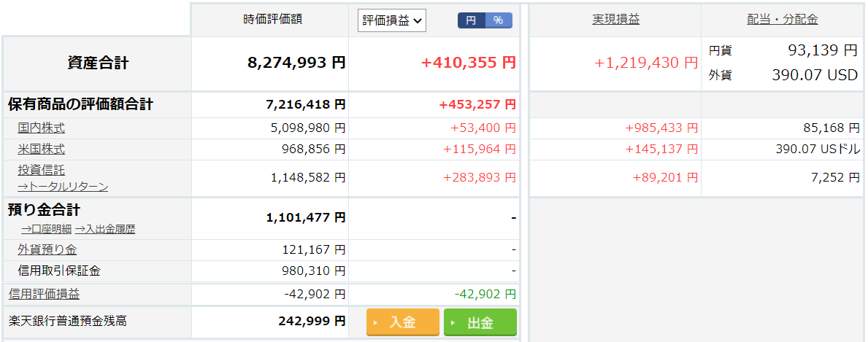Select fund value 1,148,582 円
Viewport: 868px width, 342px height.
pyautogui.click(x=308, y=178)
